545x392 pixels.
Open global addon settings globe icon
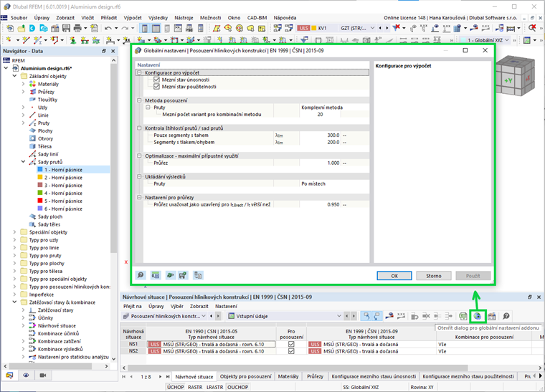[477, 316]
